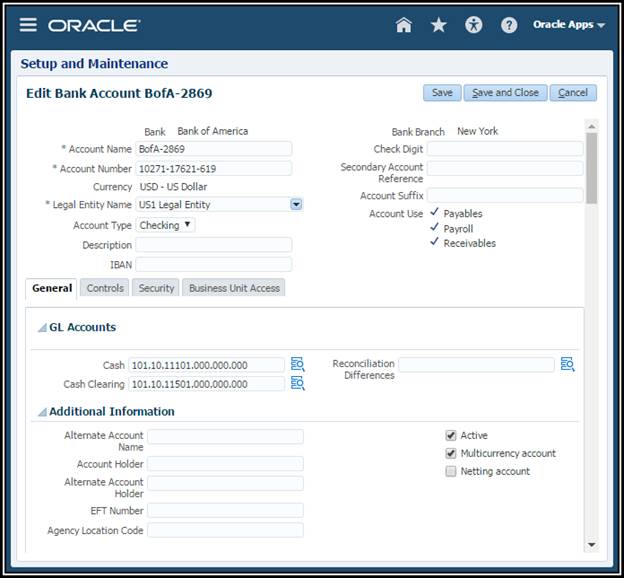Focus the Account Number field
The height and width of the screenshot is (578, 624).
point(214,168)
